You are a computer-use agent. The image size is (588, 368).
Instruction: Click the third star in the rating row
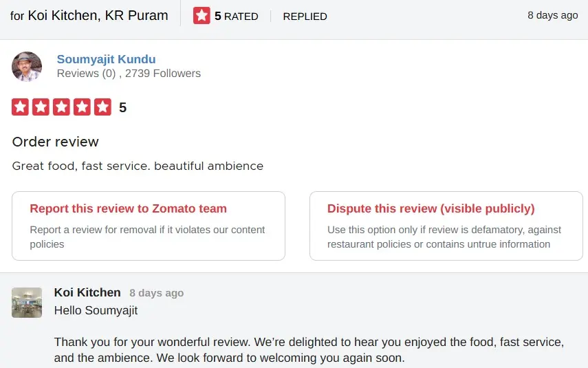click(x=61, y=107)
